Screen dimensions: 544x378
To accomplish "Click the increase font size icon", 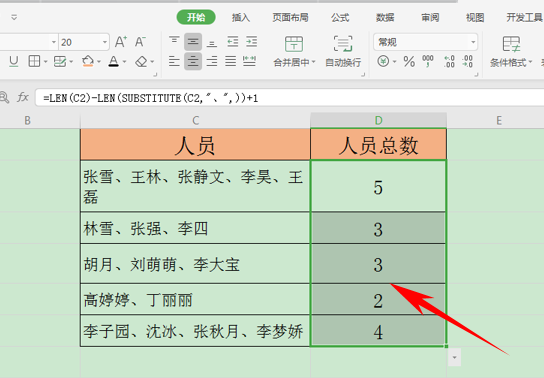I will click(x=121, y=42).
